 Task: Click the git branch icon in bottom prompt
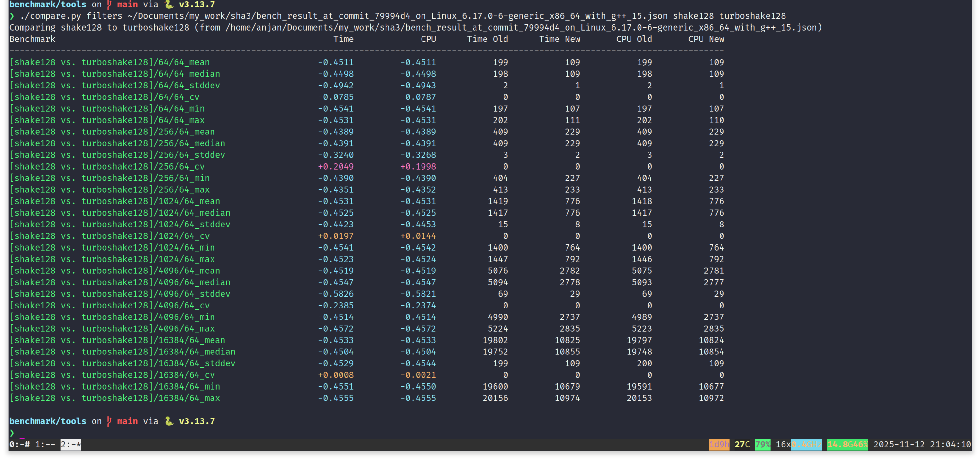tap(110, 421)
